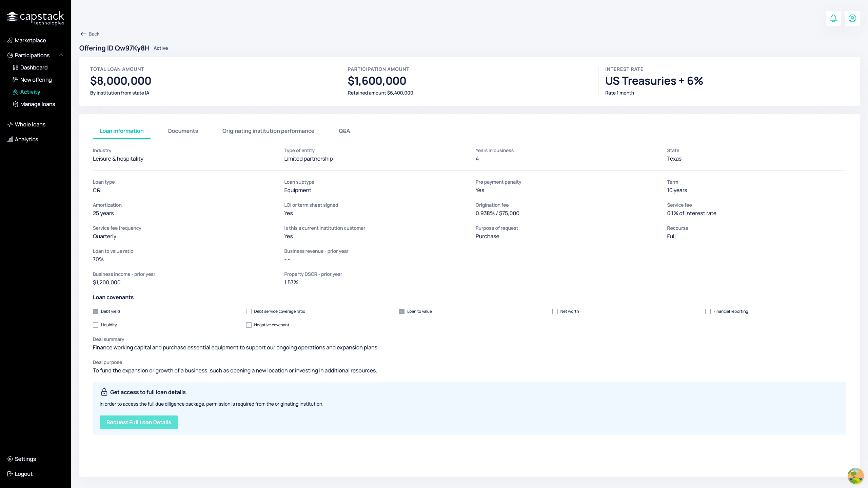This screenshot has height=488, width=868.
Task: Click the $8,000,000 total loan amount
Action: click(x=121, y=81)
